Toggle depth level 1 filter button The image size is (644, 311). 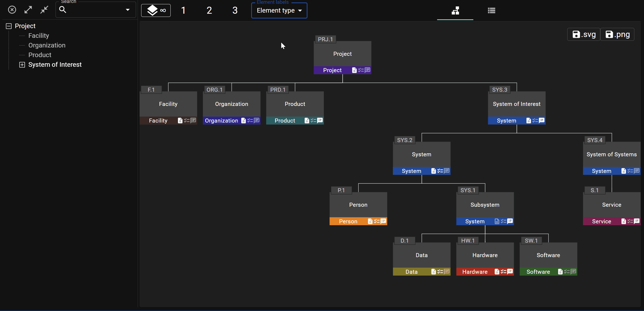(x=183, y=10)
